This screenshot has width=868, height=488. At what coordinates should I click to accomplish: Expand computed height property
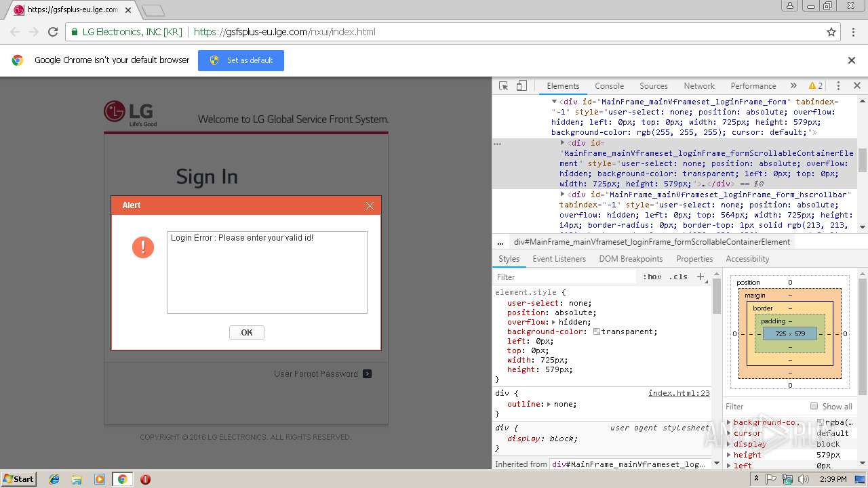pos(730,455)
